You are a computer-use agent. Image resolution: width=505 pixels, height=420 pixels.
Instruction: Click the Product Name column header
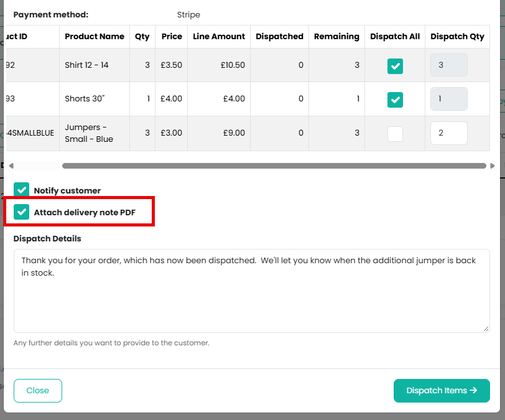click(95, 37)
